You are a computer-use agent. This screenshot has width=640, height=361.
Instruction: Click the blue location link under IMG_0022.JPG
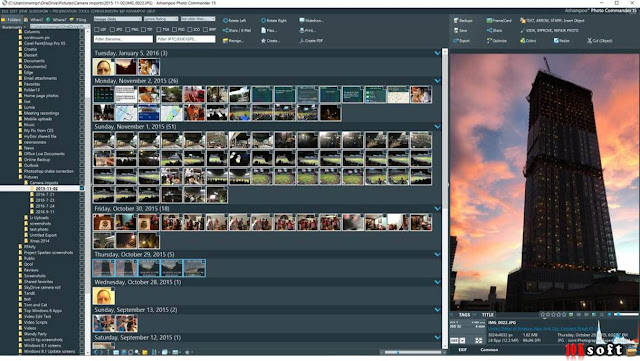coord(542,328)
